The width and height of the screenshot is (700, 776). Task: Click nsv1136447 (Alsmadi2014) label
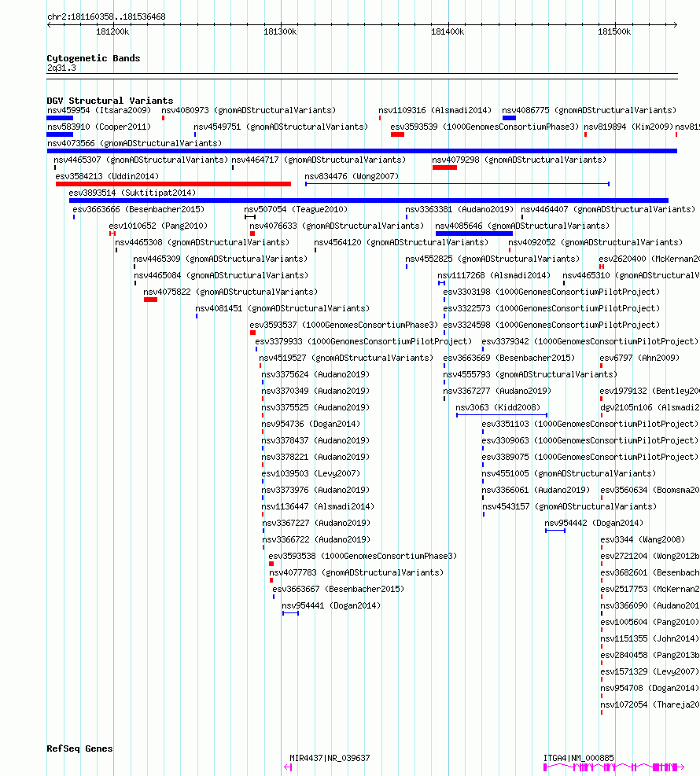tap(318, 506)
